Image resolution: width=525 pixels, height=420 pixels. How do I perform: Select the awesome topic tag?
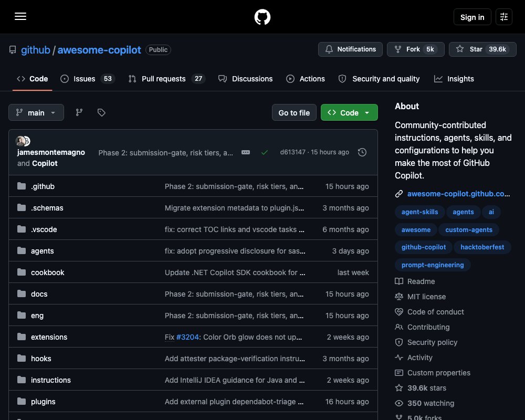click(x=416, y=230)
